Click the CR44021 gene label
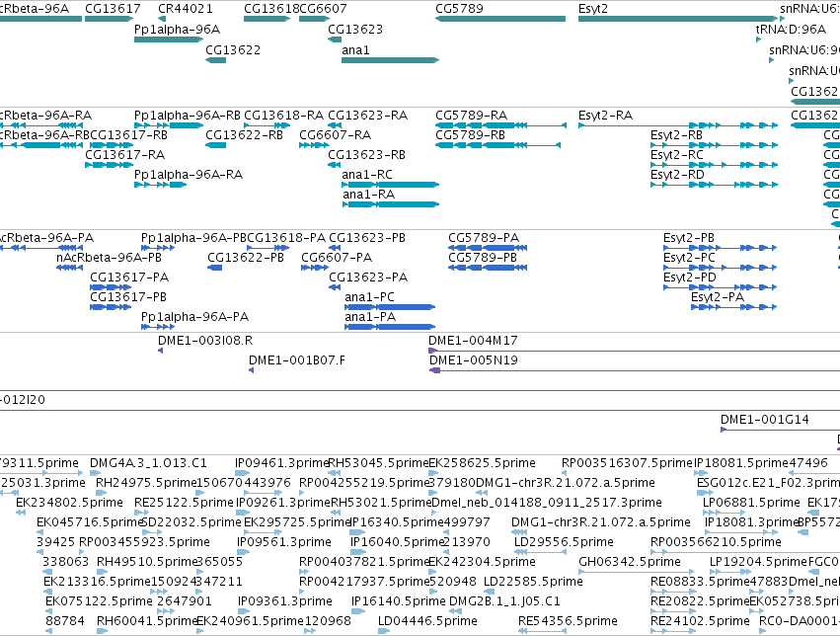The height and width of the screenshot is (636, 840). click(x=185, y=9)
